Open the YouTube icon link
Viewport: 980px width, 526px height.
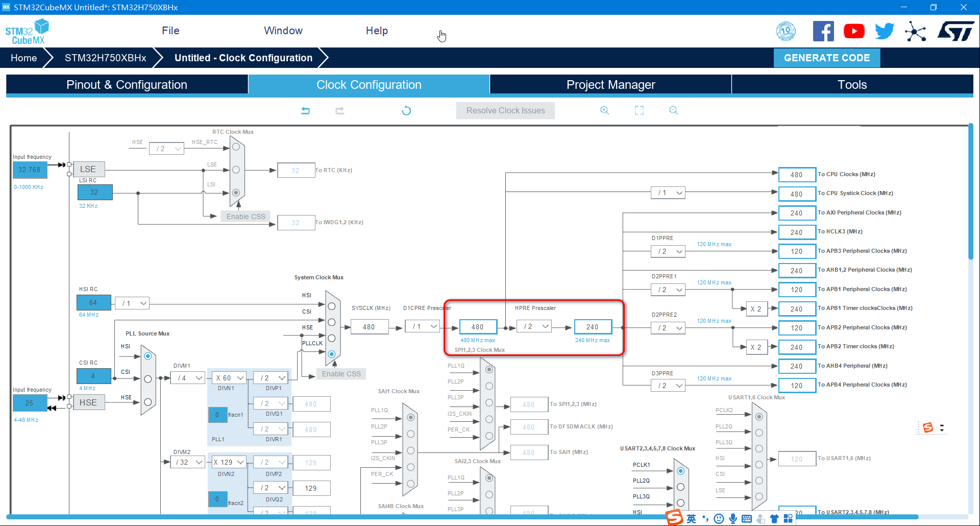point(854,31)
